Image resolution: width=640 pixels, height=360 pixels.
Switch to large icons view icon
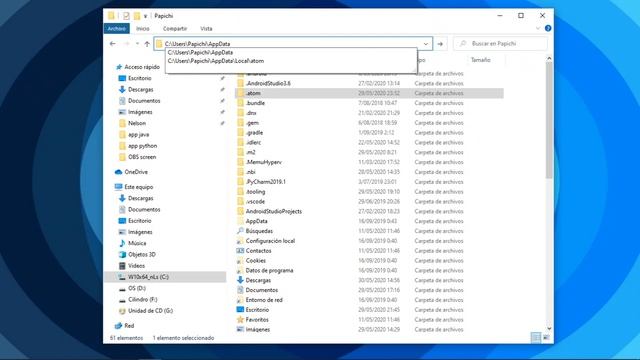click(x=546, y=338)
